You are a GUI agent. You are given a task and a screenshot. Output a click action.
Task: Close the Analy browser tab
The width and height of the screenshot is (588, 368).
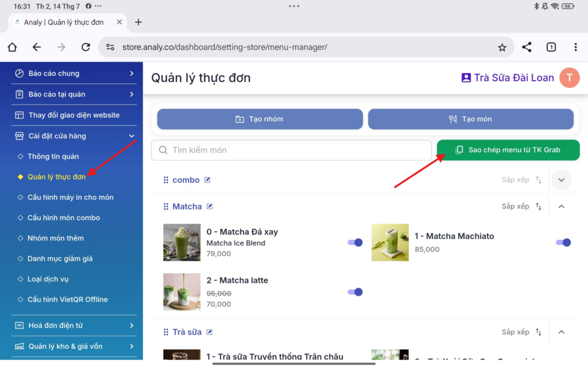[x=119, y=22]
